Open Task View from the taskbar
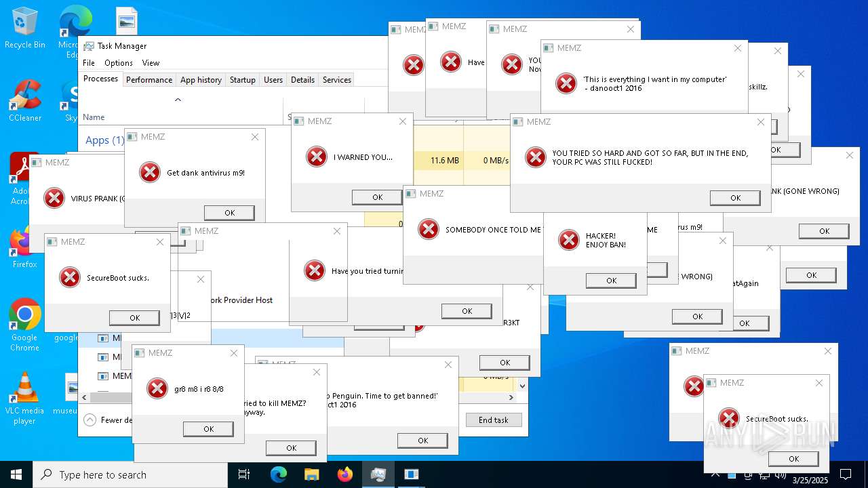Image resolution: width=868 pixels, height=488 pixels. 244,474
